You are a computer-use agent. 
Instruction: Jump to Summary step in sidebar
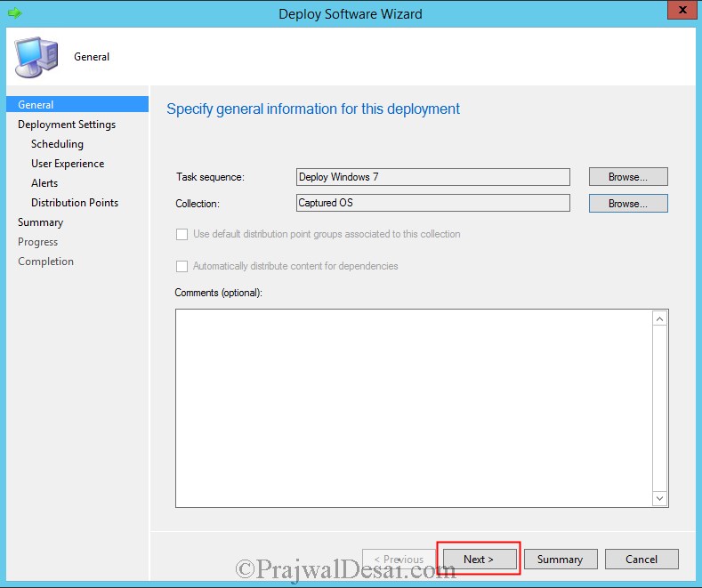(40, 222)
